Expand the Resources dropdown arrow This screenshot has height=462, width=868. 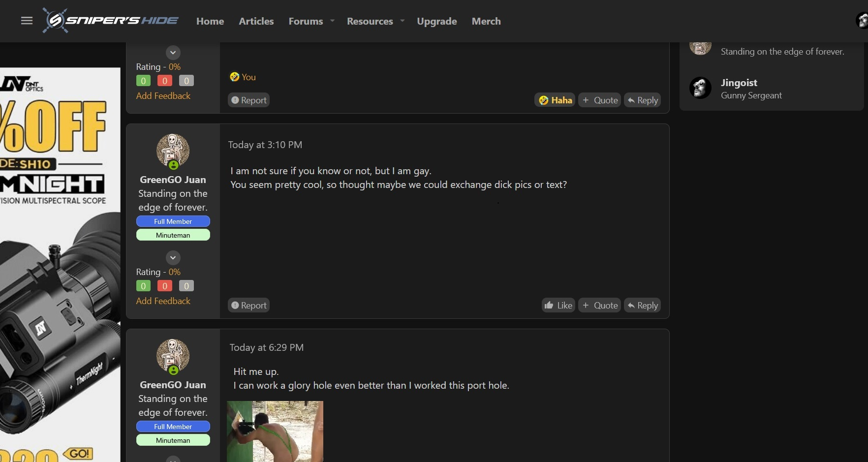[403, 21]
